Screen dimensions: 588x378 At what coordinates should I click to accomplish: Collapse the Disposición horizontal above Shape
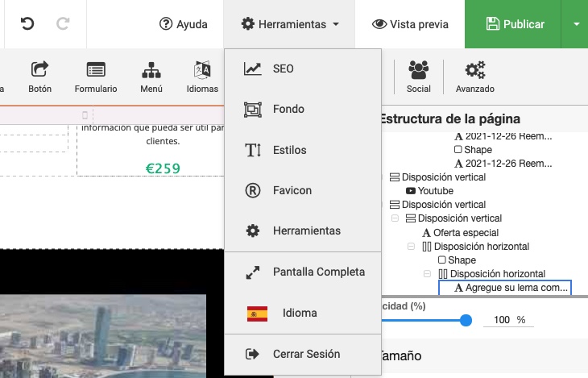(411, 247)
